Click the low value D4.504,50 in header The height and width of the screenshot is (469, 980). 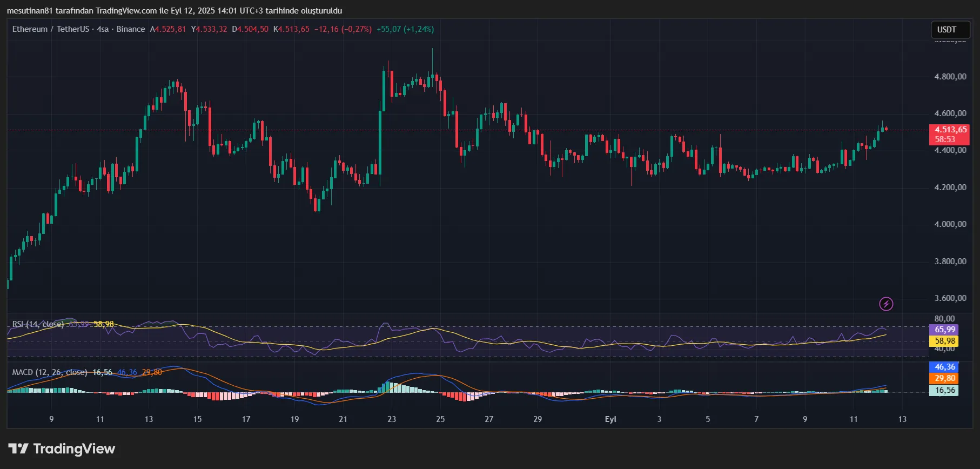coord(250,29)
